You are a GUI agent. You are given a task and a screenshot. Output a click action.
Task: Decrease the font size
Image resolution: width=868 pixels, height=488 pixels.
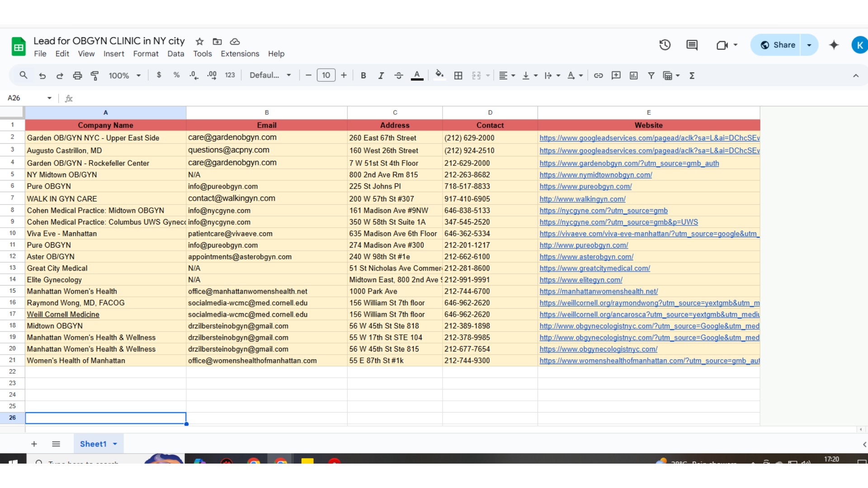(308, 75)
